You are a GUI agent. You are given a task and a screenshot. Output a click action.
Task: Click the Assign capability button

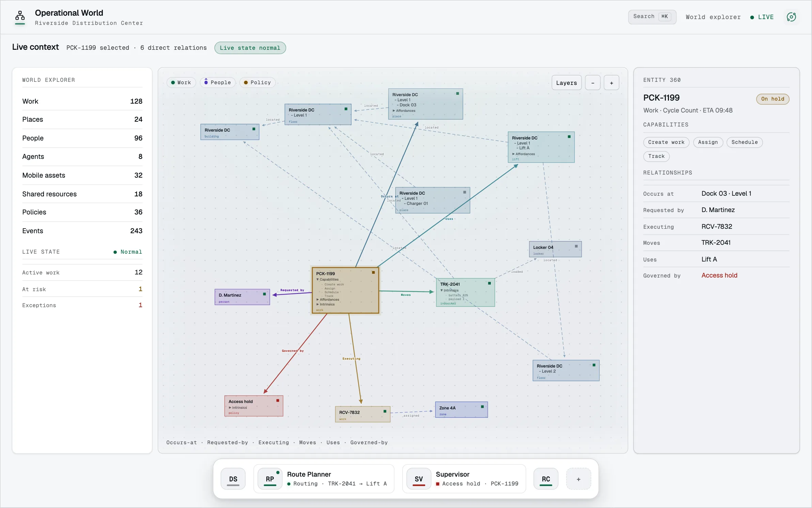[x=708, y=142]
